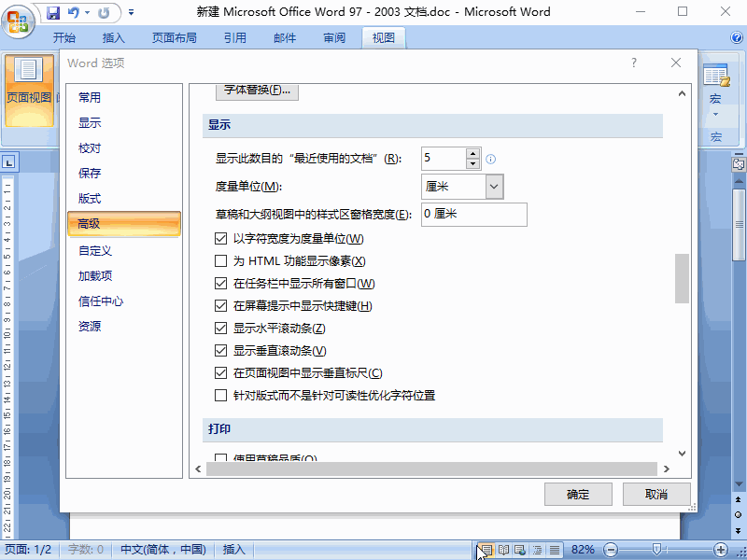The width and height of the screenshot is (747, 560).
Task: Open the 度量单位 厘米 dropdown
Action: click(x=494, y=186)
